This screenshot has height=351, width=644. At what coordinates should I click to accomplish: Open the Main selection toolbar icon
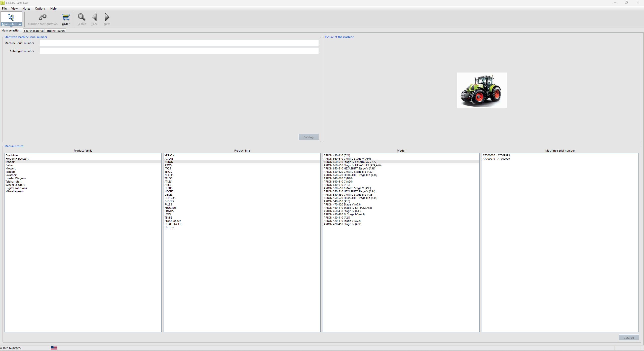[x=12, y=19]
